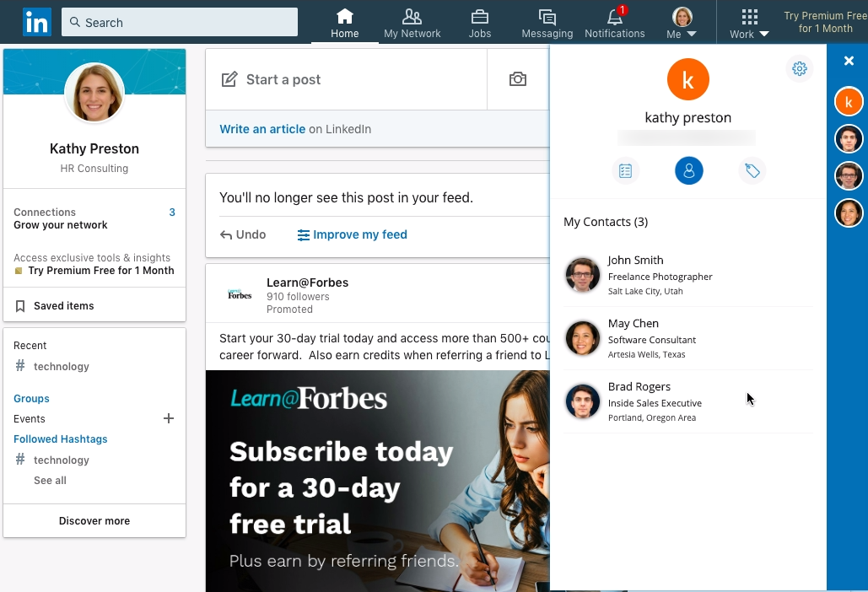Open the Me dropdown
This screenshot has height=592, width=868.
coord(682,22)
